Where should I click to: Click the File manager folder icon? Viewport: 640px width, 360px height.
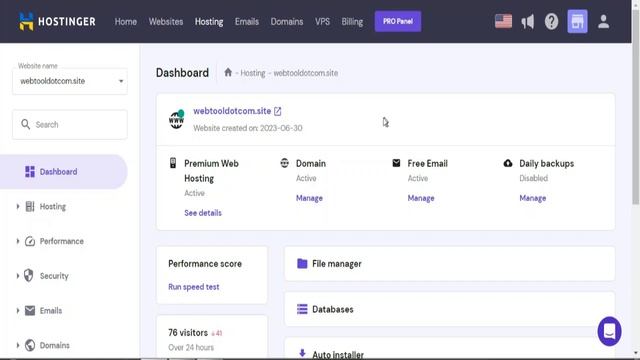[x=302, y=263]
